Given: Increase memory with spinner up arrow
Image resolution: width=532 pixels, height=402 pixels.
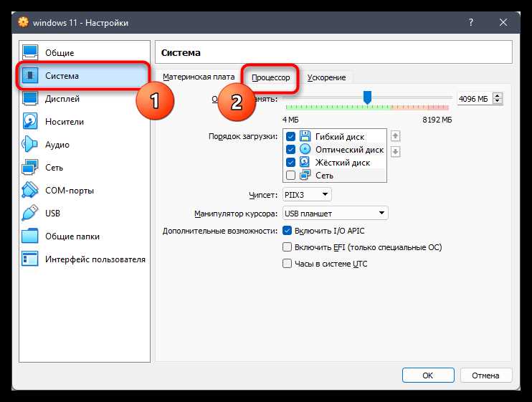Looking at the screenshot, I should [498, 96].
